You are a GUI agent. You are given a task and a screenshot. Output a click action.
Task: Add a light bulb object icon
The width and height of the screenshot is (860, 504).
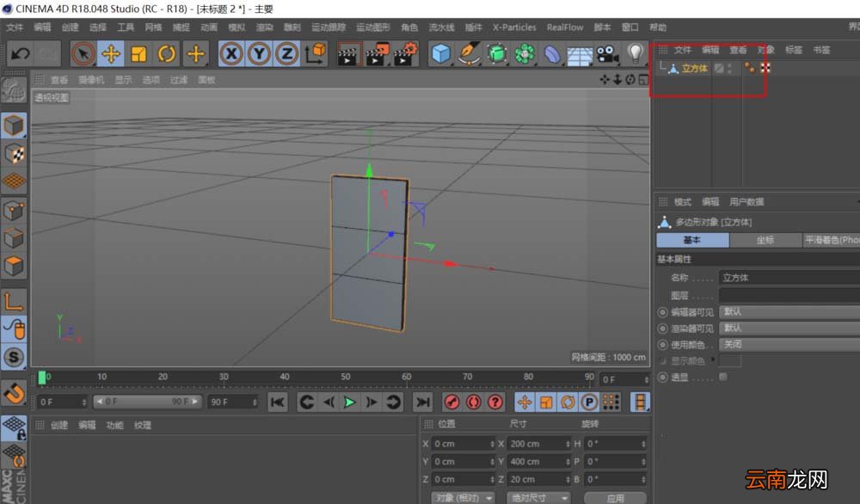tap(636, 53)
